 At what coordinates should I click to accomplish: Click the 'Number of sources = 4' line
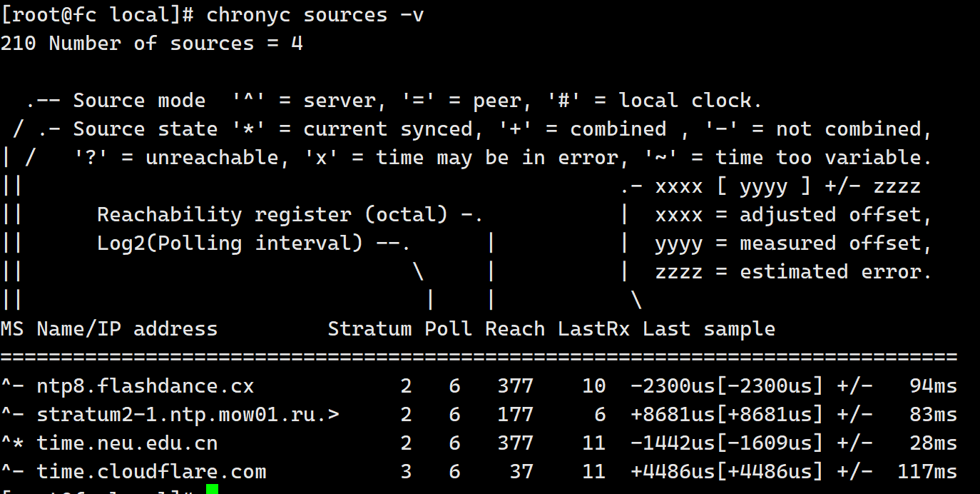175,44
